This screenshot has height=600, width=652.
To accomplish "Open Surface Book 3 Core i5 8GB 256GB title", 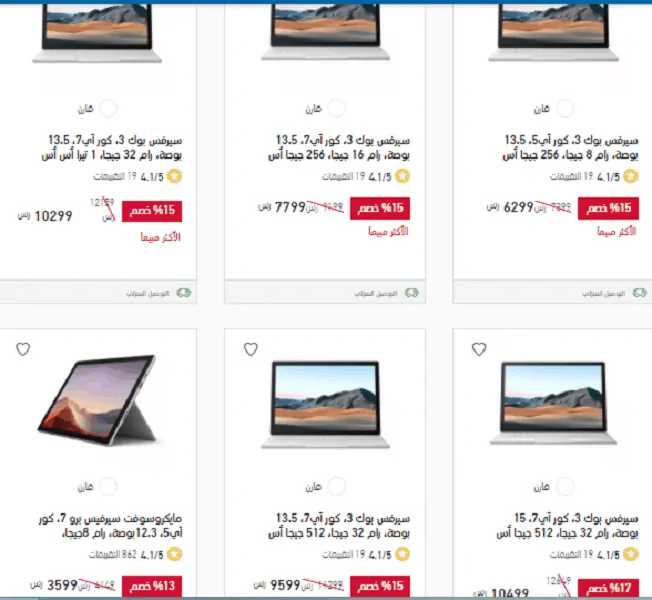I will (x=570, y=147).
